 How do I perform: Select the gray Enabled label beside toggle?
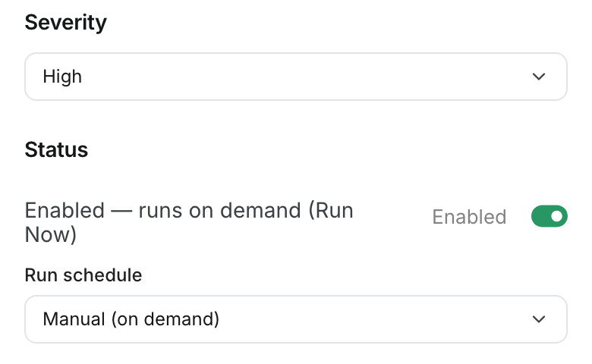click(x=469, y=217)
